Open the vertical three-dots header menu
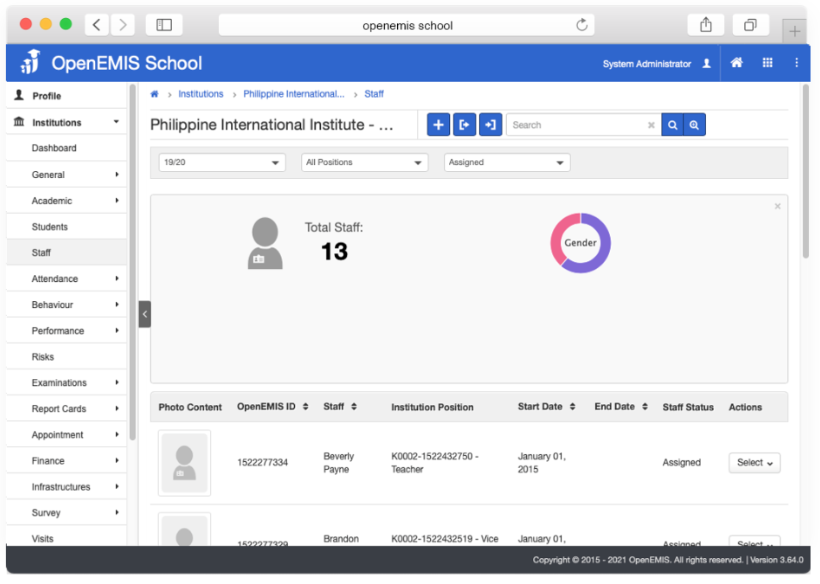Screen dimensions: 820x584 click(796, 63)
